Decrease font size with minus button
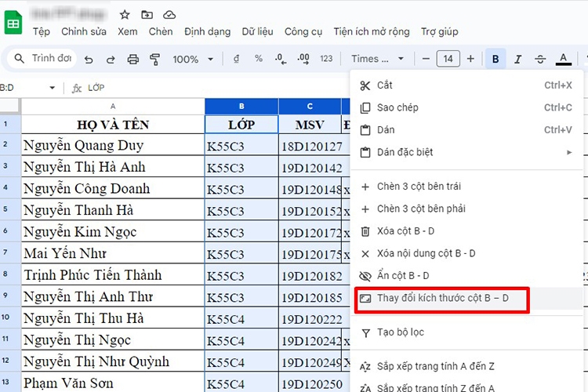Image resolution: width=588 pixels, height=392 pixels. point(426,59)
